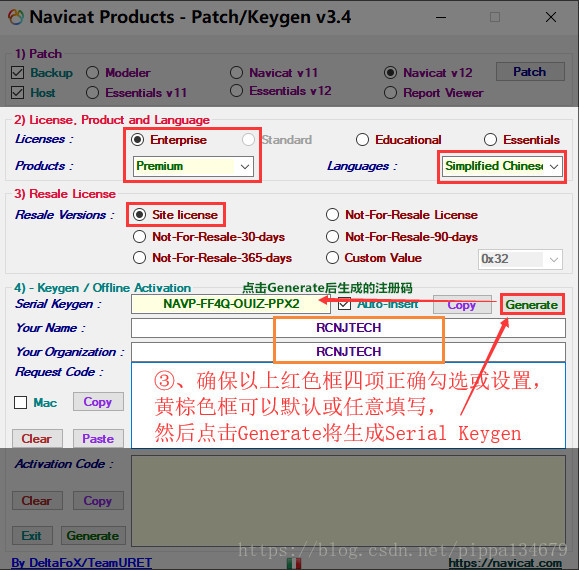Screen dimensions: 579x570
Task: Pick Not-For-Resale-30-days option
Action: point(139,236)
